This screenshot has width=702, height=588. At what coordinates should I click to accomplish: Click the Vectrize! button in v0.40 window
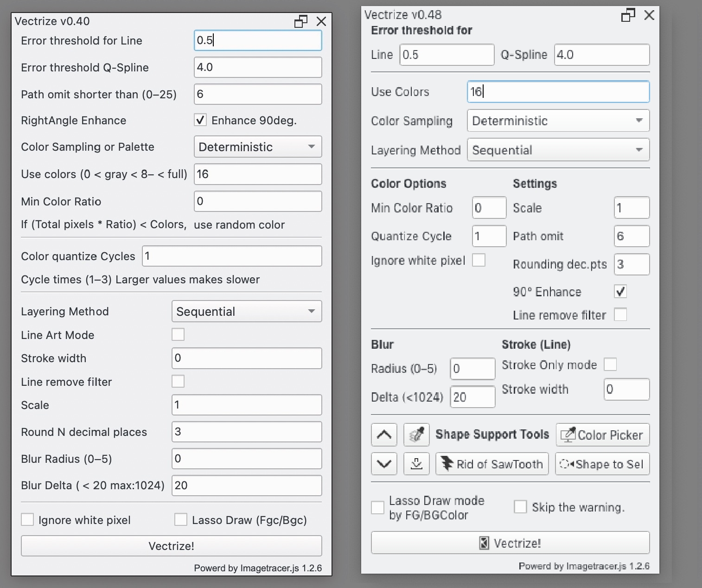(x=172, y=546)
